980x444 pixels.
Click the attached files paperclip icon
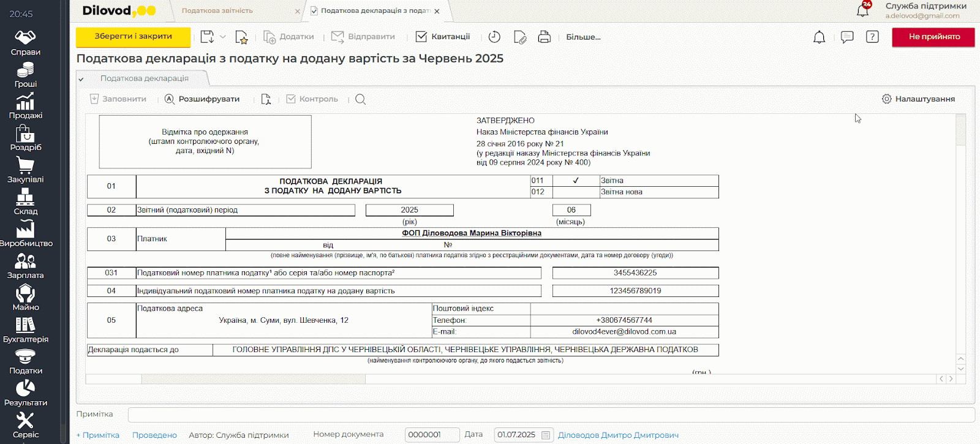tap(520, 37)
